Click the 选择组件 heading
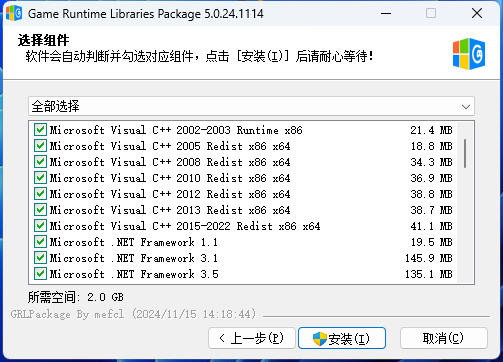Screen dimensions: 503x362 click(x=43, y=40)
